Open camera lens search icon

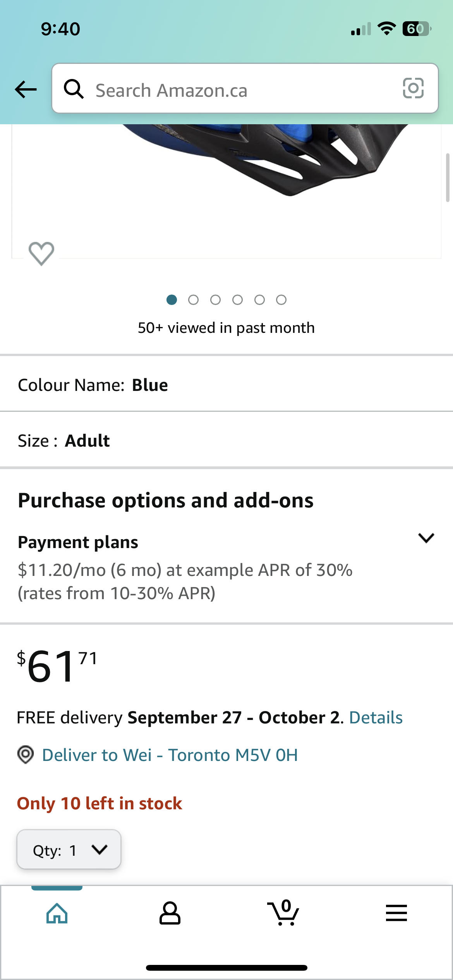(413, 88)
